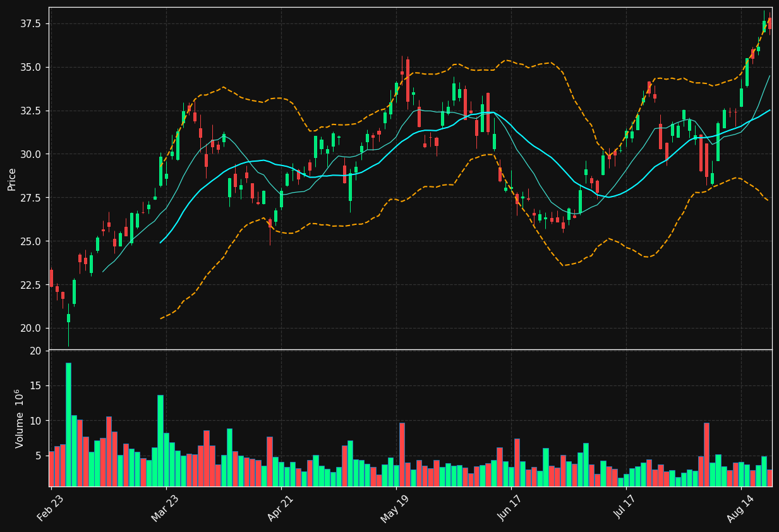The height and width of the screenshot is (532, 779).
Task: Select the Aug 14 x-axis label
Action: [740, 510]
